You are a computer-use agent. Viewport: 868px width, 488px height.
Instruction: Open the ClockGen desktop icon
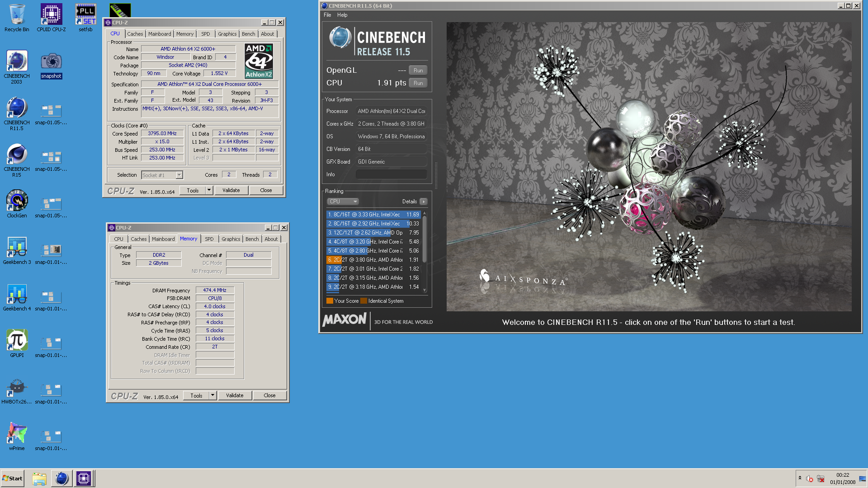pyautogui.click(x=17, y=204)
